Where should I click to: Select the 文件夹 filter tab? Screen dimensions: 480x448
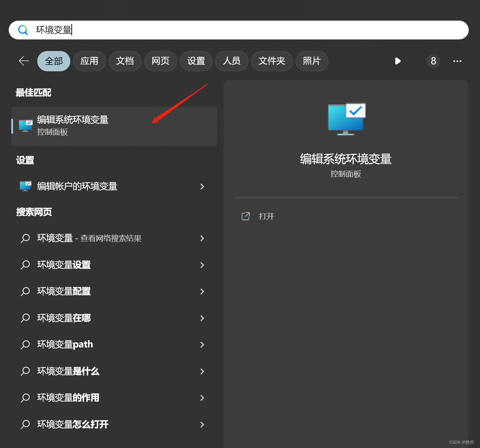272,61
